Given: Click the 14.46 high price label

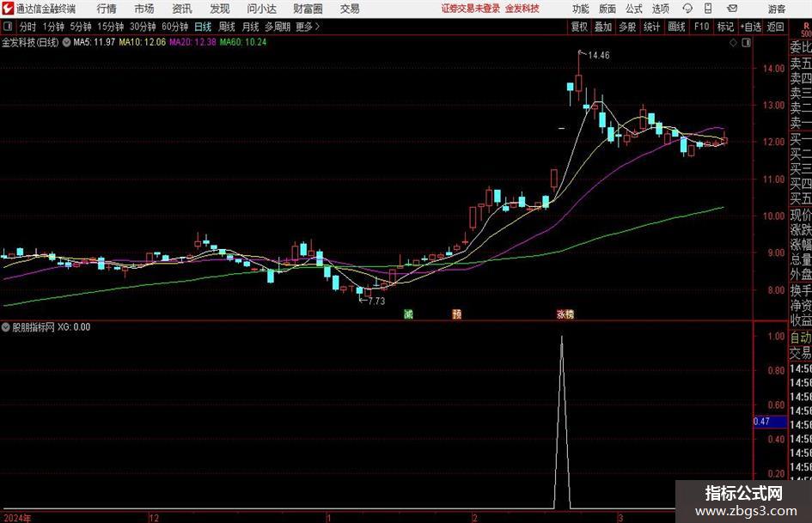Looking at the screenshot, I should tap(599, 55).
